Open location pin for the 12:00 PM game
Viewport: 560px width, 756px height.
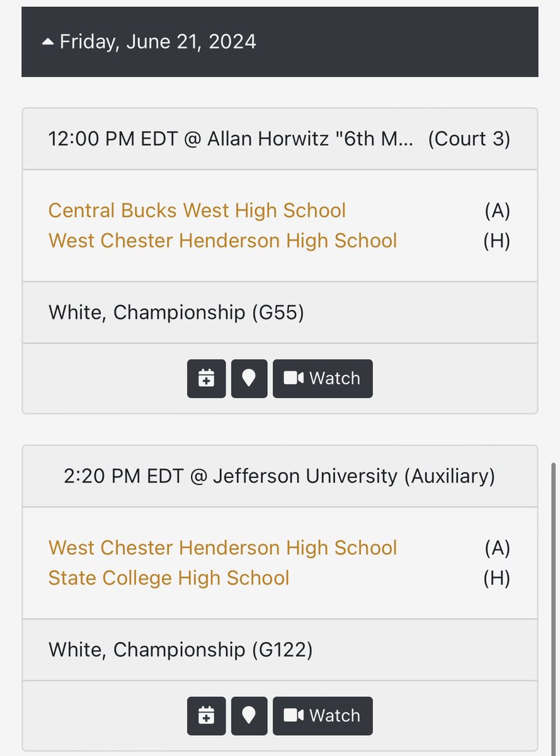(249, 379)
